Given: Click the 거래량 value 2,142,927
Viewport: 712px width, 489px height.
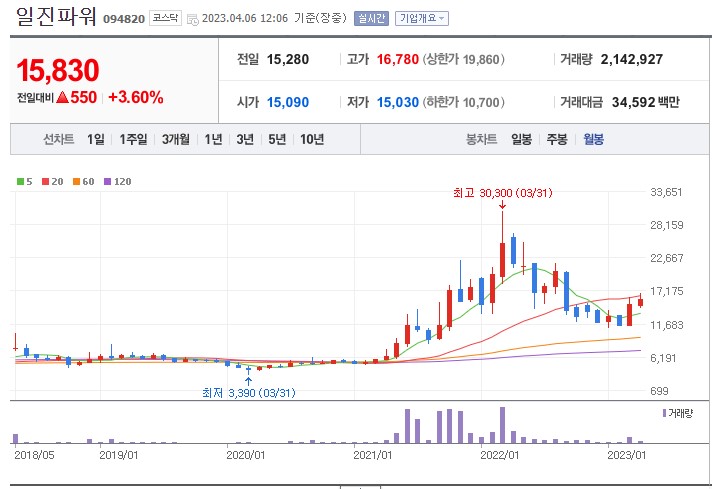Looking at the screenshot, I should (632, 59).
